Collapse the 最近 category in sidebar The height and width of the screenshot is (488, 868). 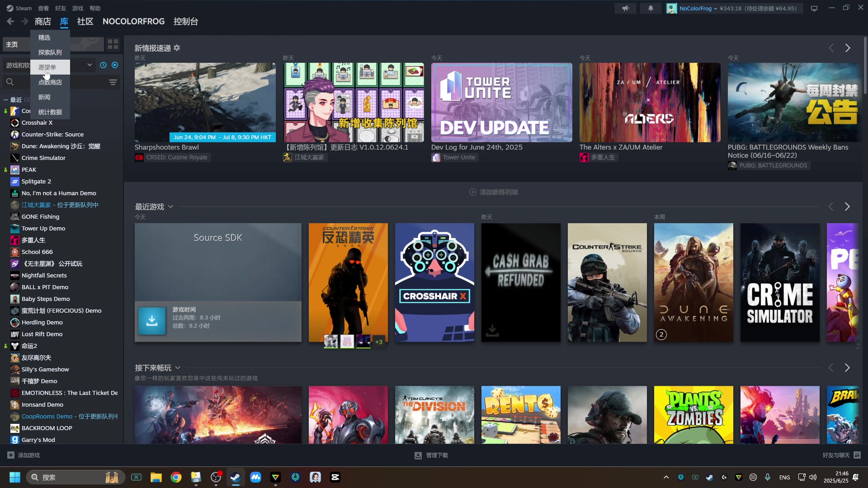(6, 99)
